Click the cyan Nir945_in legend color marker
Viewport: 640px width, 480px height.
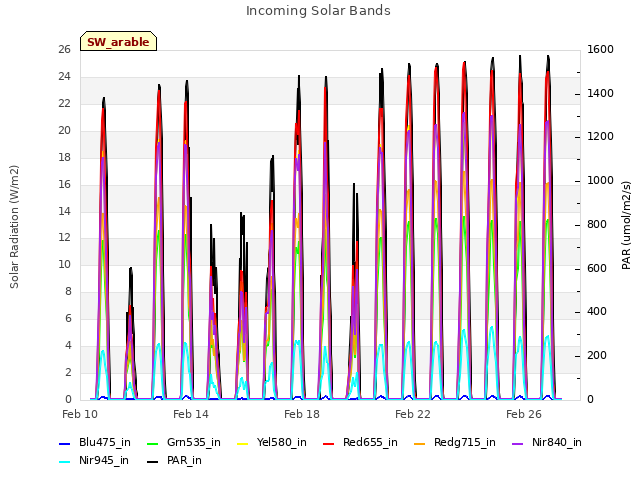coord(65,462)
